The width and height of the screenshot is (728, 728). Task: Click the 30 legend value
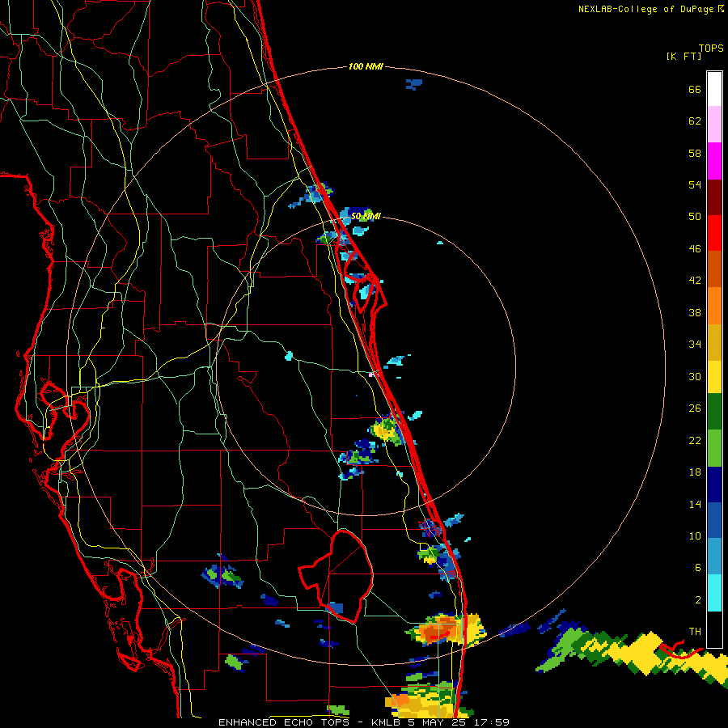(695, 376)
